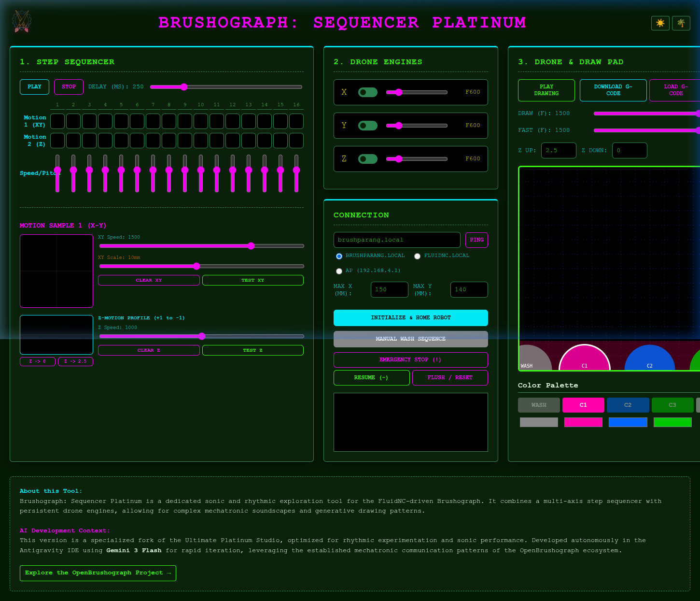Viewport: 700px width, 601px height.
Task: Click the Z -> 2.5 button
Action: [75, 361]
